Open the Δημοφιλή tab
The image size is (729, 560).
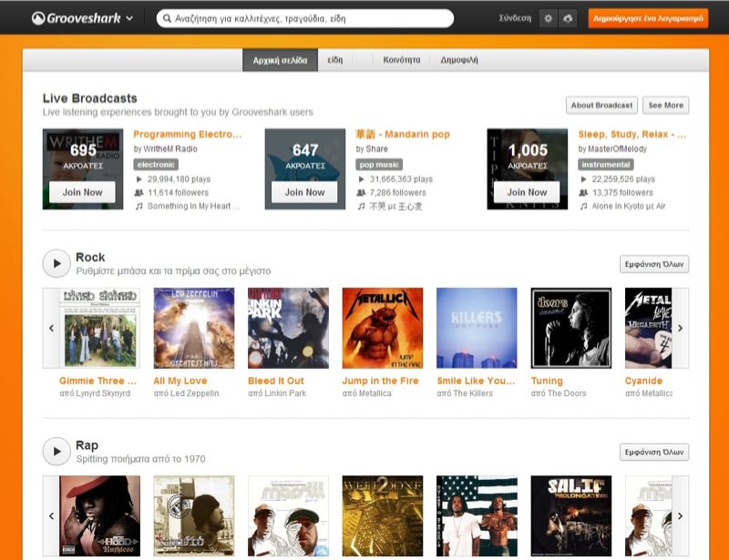459,60
